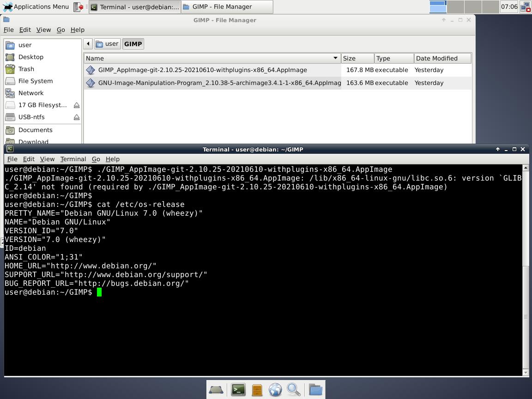This screenshot has width=532, height=399.
Task: Launch Terminal emulator from dock
Action: click(x=238, y=390)
